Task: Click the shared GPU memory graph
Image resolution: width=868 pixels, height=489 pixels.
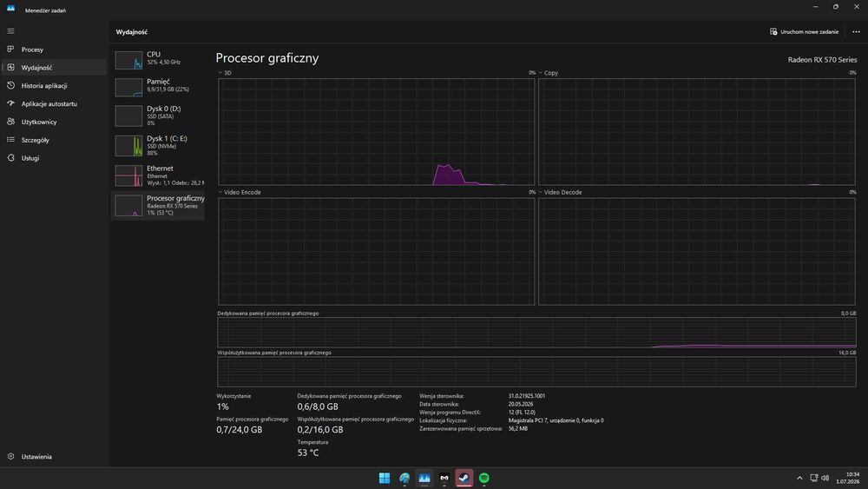Action: (x=536, y=372)
